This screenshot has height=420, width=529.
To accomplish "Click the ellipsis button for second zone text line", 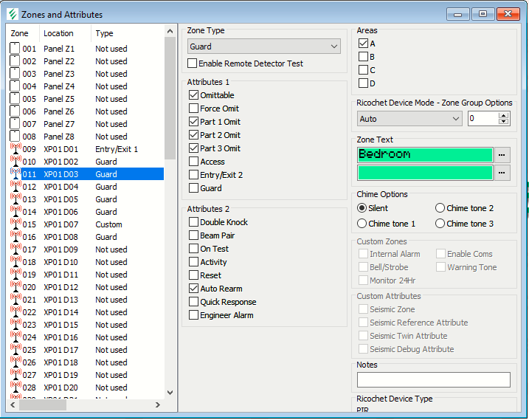I will 502,172.
